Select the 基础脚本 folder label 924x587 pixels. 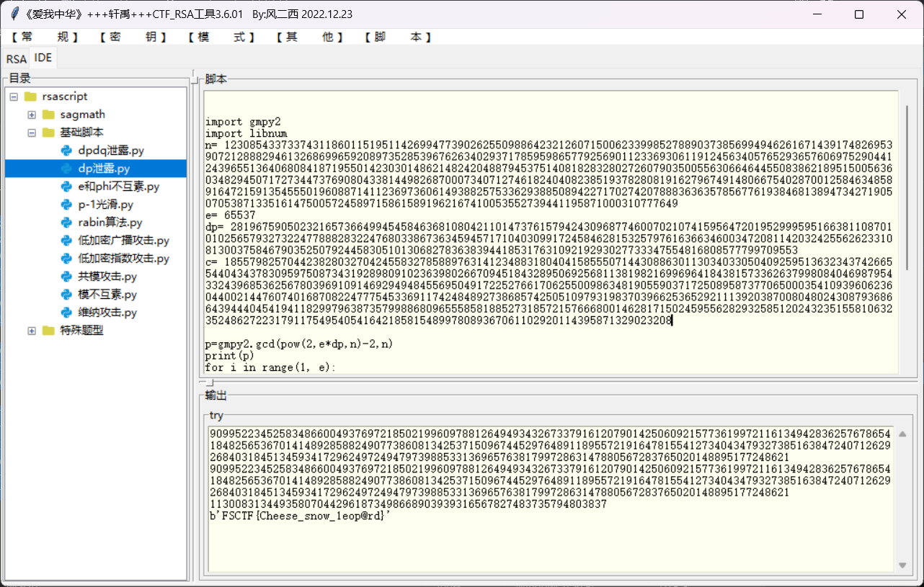tap(82, 133)
